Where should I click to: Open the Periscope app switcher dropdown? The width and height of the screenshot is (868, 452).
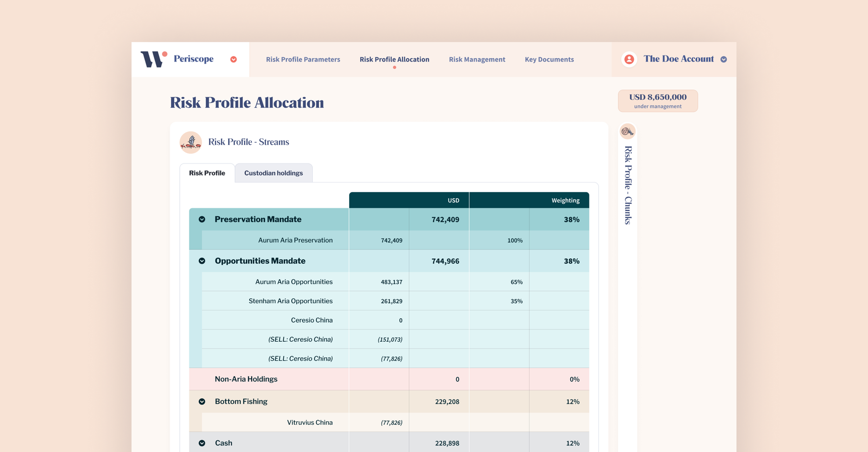coord(234,60)
